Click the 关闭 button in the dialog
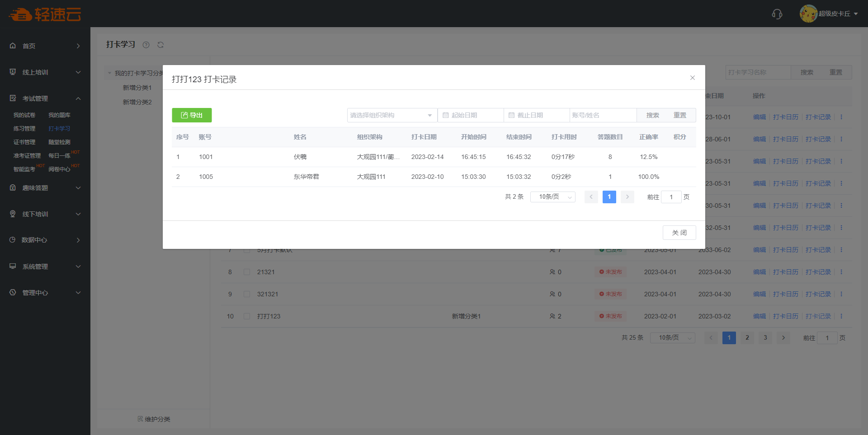The height and width of the screenshot is (435, 868). [x=679, y=233]
